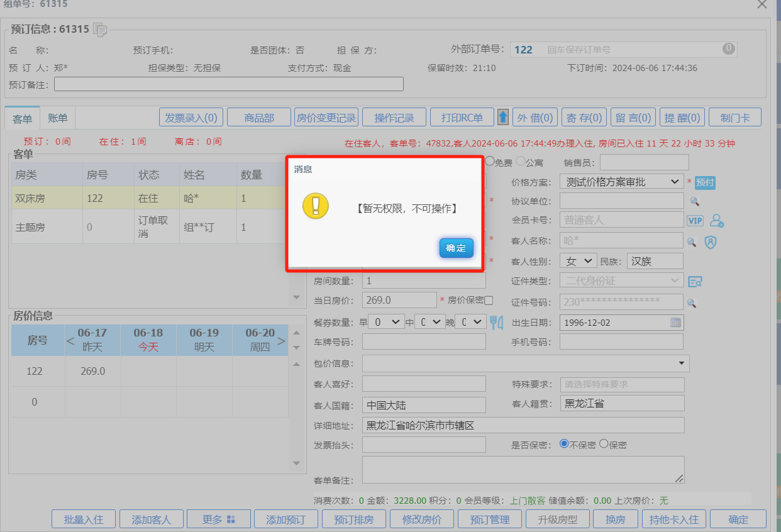Select the 免费 radio button
Screen dimensions: 781x532
(490, 162)
